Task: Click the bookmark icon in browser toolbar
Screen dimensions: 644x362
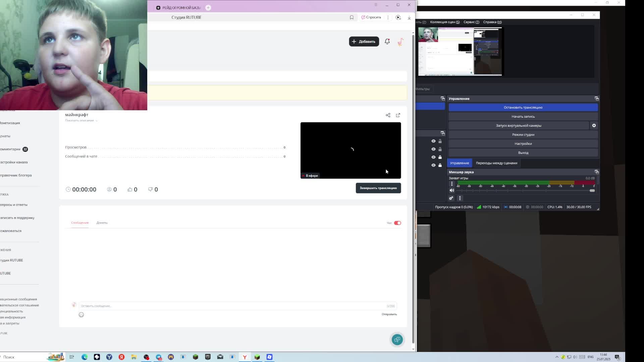Action: [352, 17]
